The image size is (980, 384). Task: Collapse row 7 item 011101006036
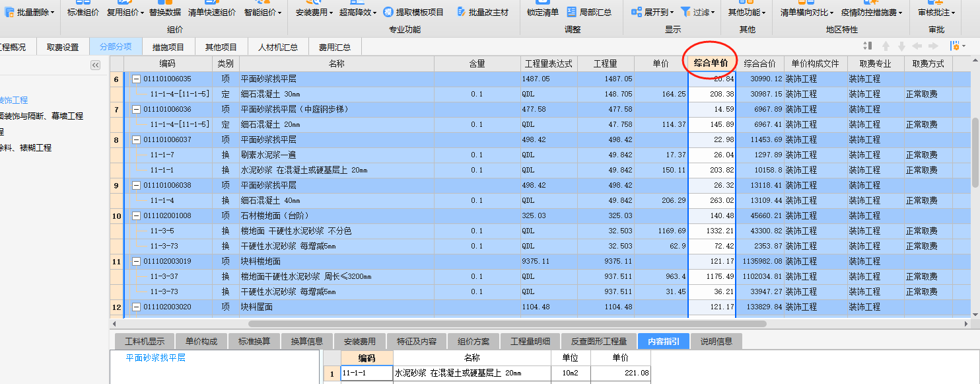tap(137, 109)
